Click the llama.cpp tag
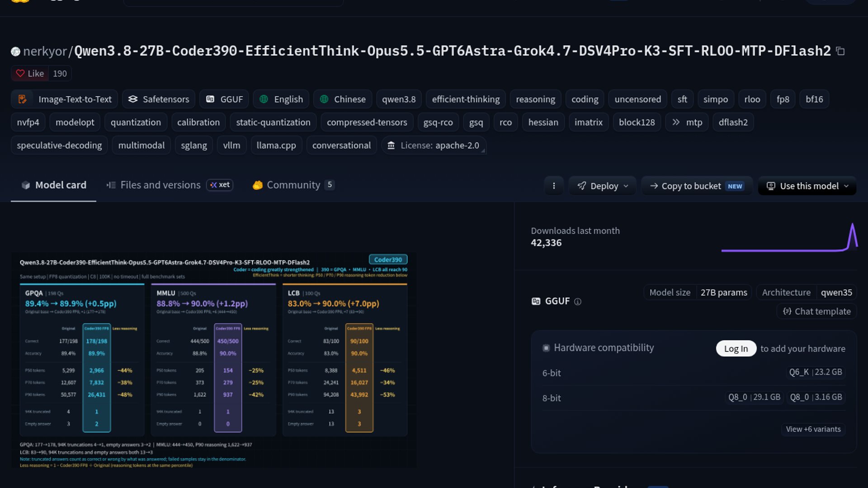This screenshot has width=868, height=488. (x=276, y=145)
